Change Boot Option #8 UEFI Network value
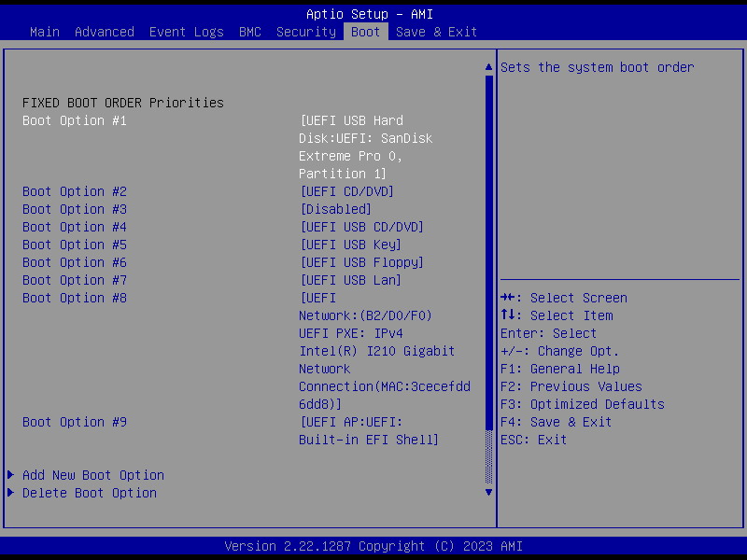 click(x=385, y=351)
